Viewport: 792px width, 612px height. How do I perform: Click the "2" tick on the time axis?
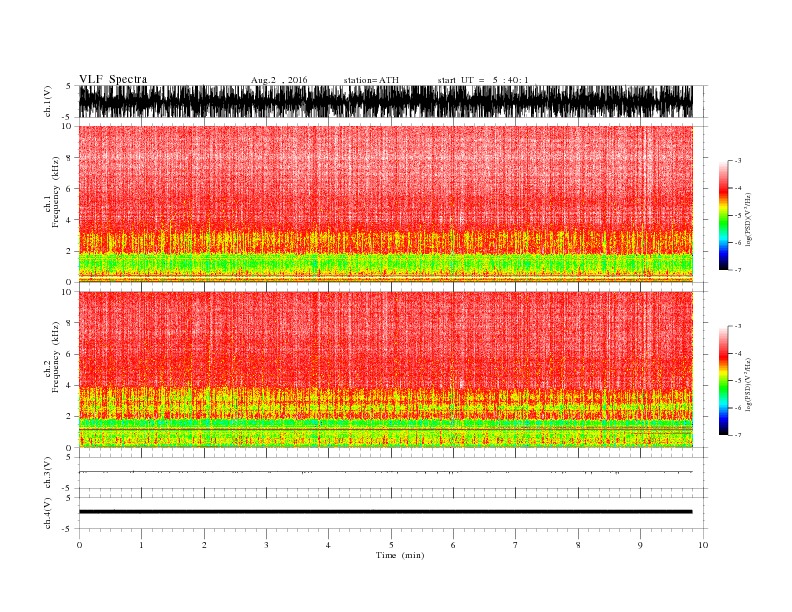[204, 545]
